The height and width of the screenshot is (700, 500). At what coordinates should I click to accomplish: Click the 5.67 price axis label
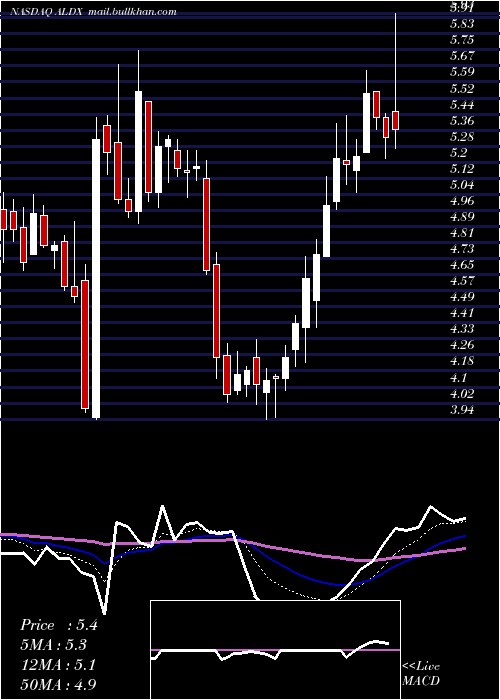tap(462, 56)
